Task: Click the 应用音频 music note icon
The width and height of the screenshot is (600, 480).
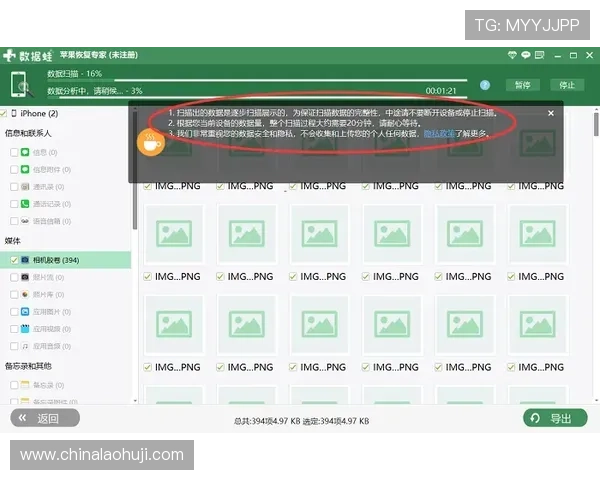Action: (25, 346)
